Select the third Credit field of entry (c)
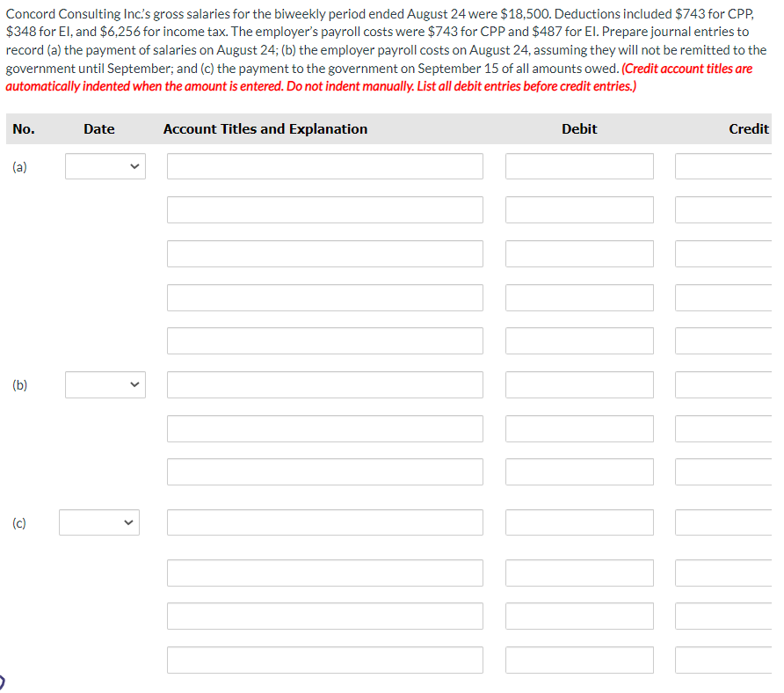784x693 pixels. tap(724, 616)
